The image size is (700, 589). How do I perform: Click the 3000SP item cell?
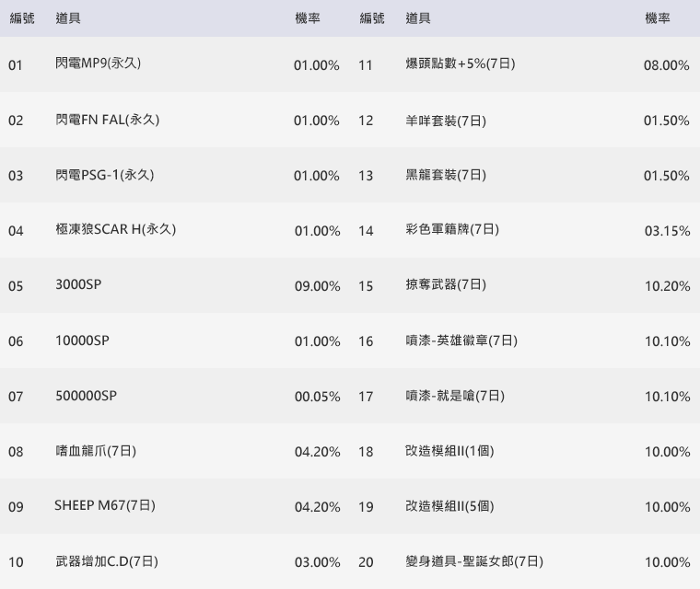point(78,285)
